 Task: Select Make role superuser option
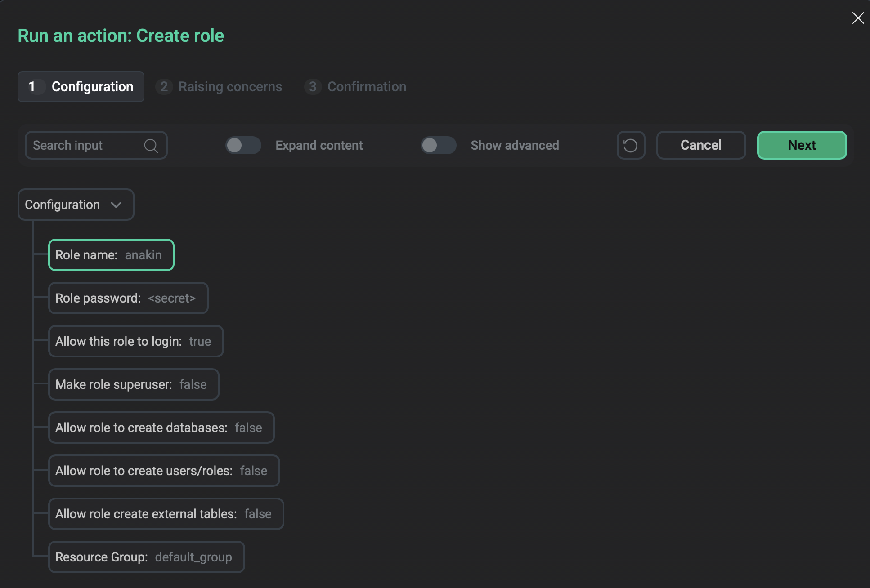point(134,384)
